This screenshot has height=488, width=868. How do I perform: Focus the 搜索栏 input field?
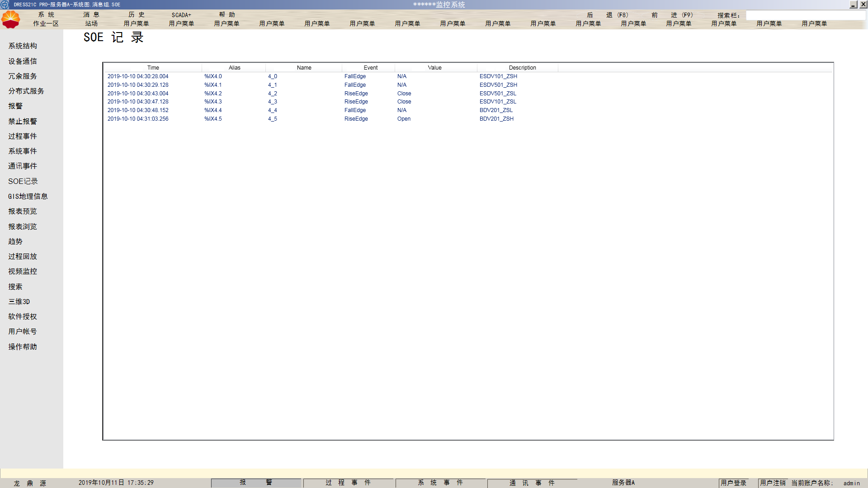point(805,15)
